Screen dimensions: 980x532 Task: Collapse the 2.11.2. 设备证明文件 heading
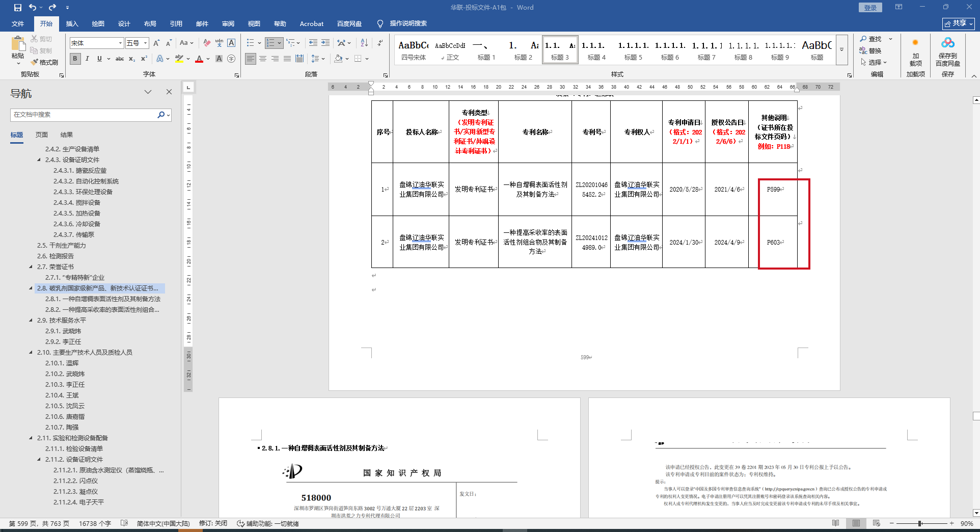pos(39,460)
